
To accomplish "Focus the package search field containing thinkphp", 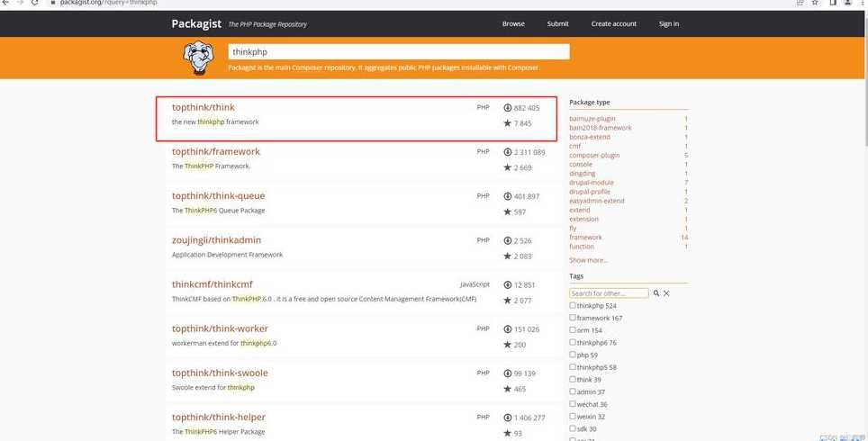I will pyautogui.click(x=399, y=51).
